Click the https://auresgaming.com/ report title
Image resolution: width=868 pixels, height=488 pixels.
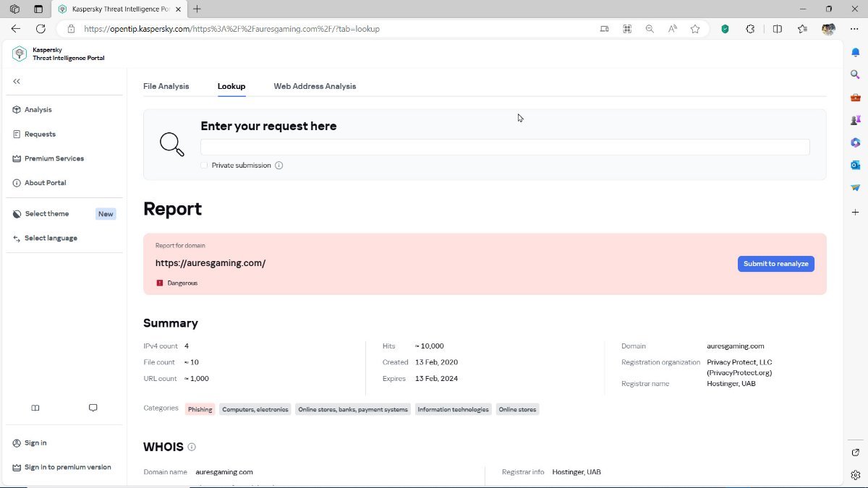210,263
